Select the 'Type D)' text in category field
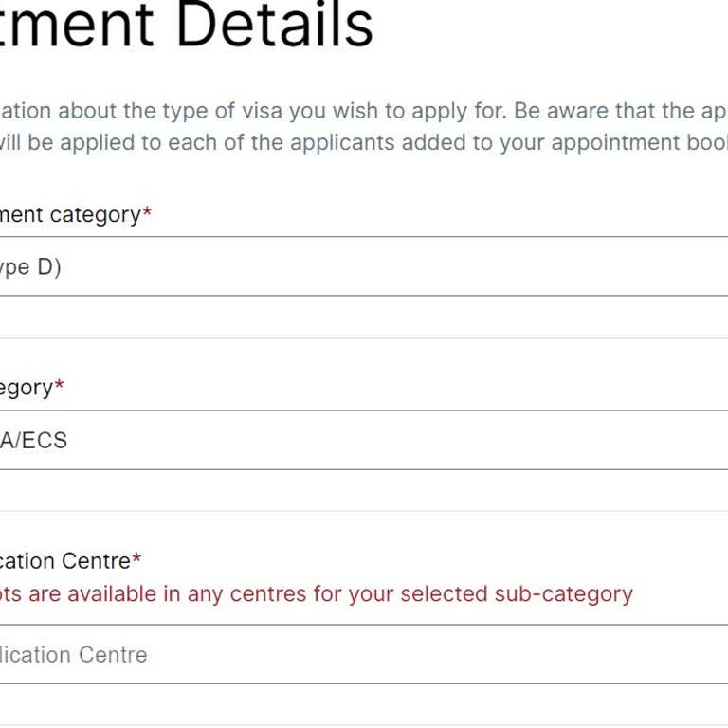The width and height of the screenshot is (728, 728). pyautogui.click(x=30, y=267)
